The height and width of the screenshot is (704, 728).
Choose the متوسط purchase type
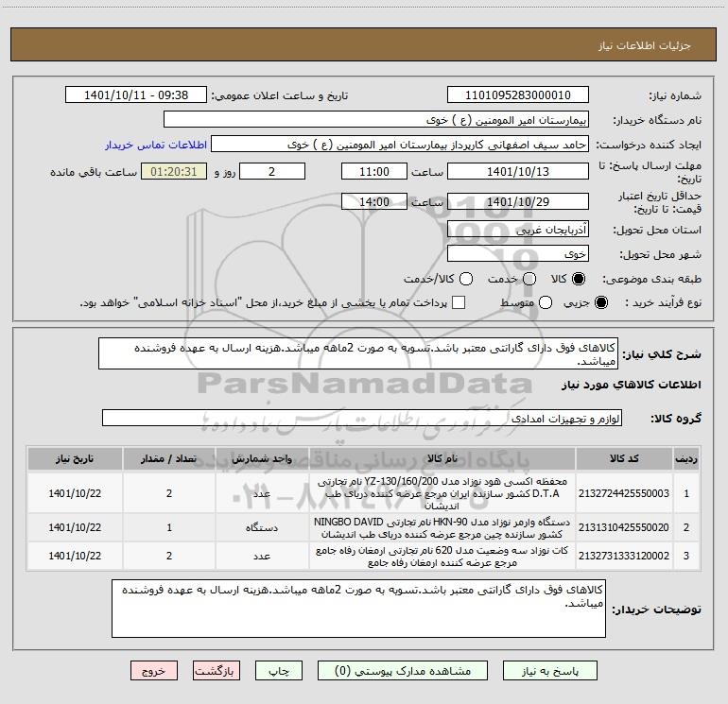point(546,302)
